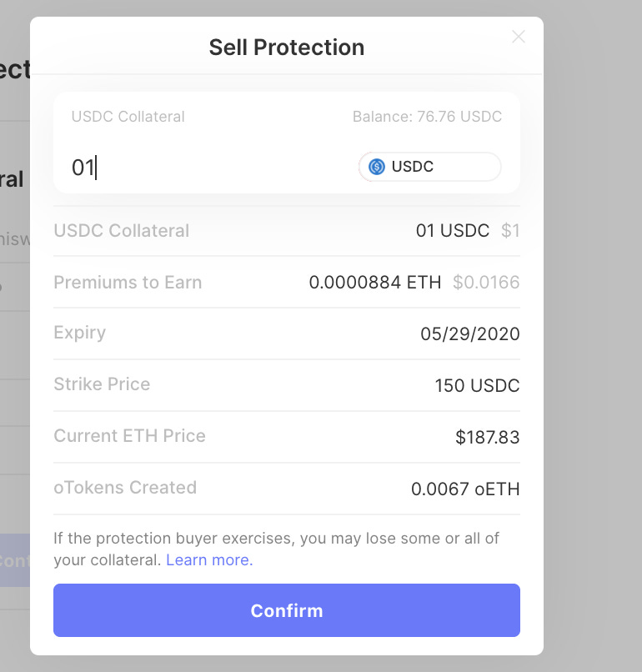The height and width of the screenshot is (672, 642).
Task: Click the blue USDC coin icon
Action: tap(377, 167)
